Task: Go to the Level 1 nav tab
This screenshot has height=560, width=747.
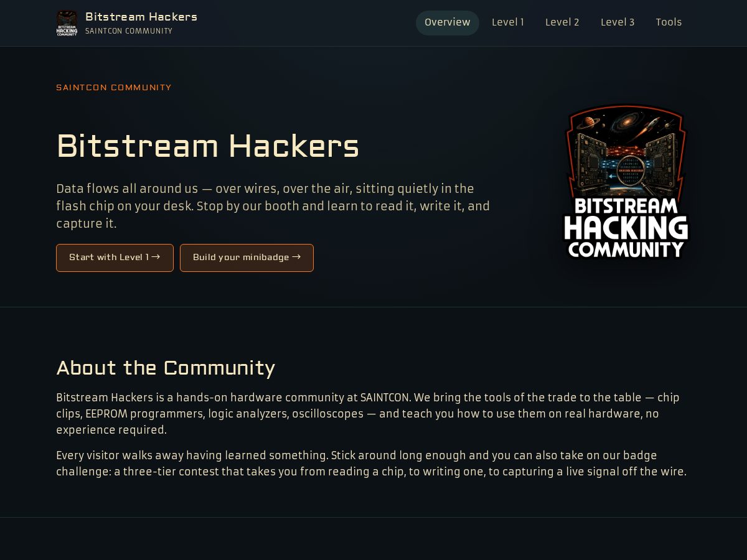Action: pyautogui.click(x=508, y=23)
